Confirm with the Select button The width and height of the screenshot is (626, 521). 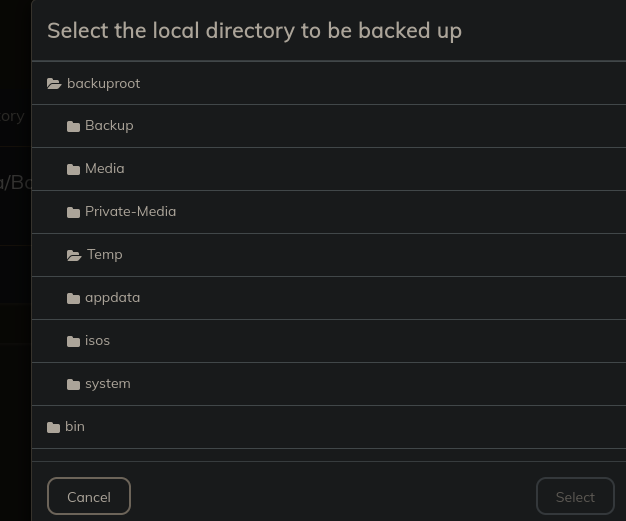[x=575, y=496]
